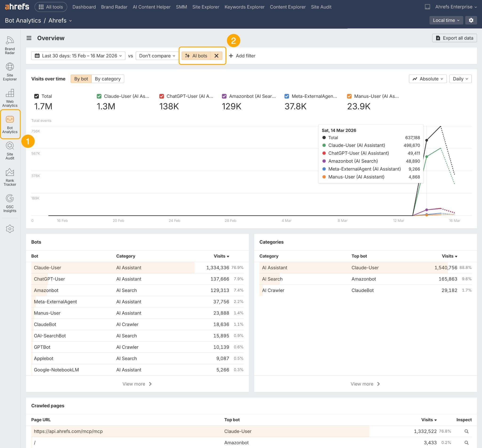Go to Dashboard in top navigation

84,7
